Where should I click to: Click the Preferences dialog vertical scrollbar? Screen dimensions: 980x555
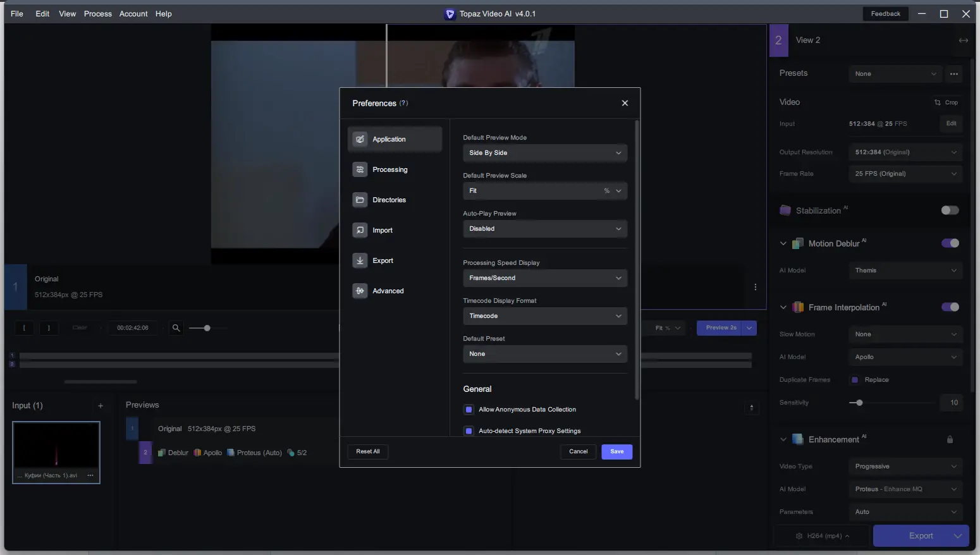coord(637,260)
